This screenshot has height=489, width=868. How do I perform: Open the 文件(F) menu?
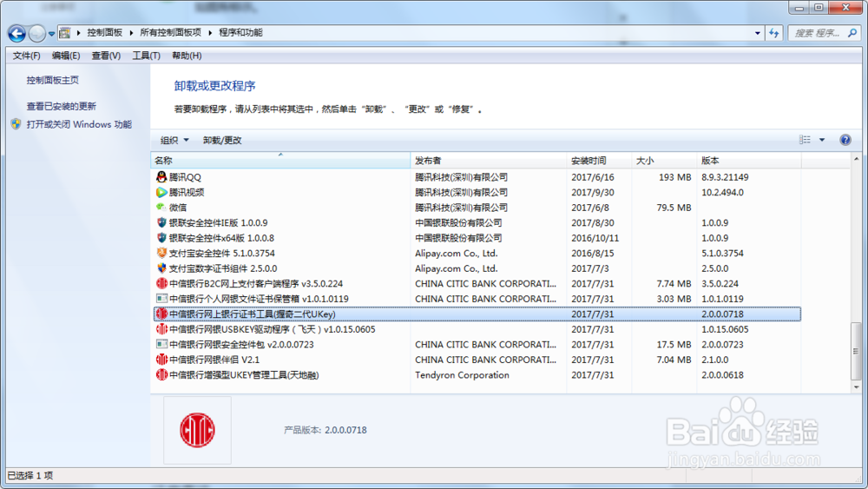pos(26,56)
